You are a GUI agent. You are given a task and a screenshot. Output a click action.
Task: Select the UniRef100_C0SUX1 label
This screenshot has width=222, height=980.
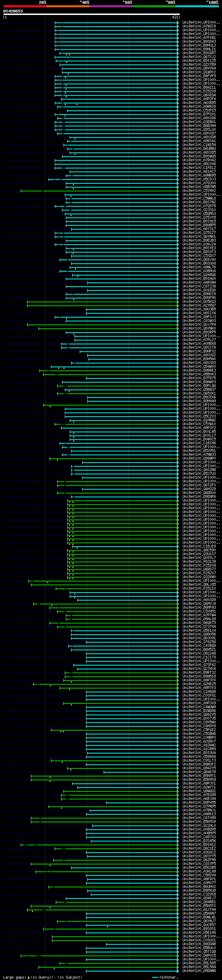tap(199, 940)
